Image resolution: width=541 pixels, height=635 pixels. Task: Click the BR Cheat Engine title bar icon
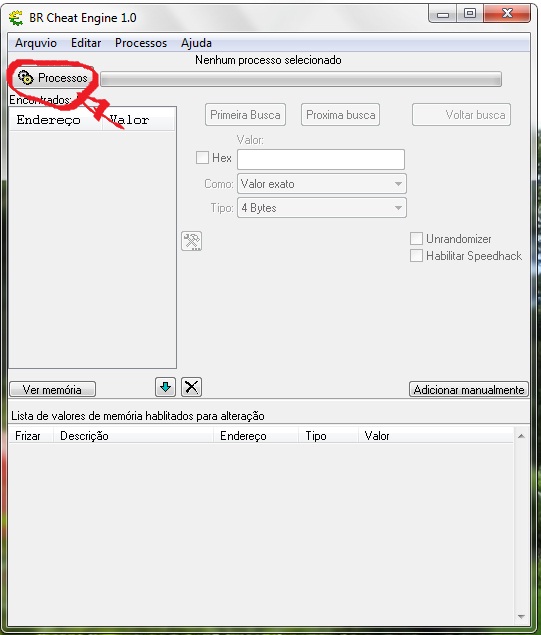[x=16, y=18]
